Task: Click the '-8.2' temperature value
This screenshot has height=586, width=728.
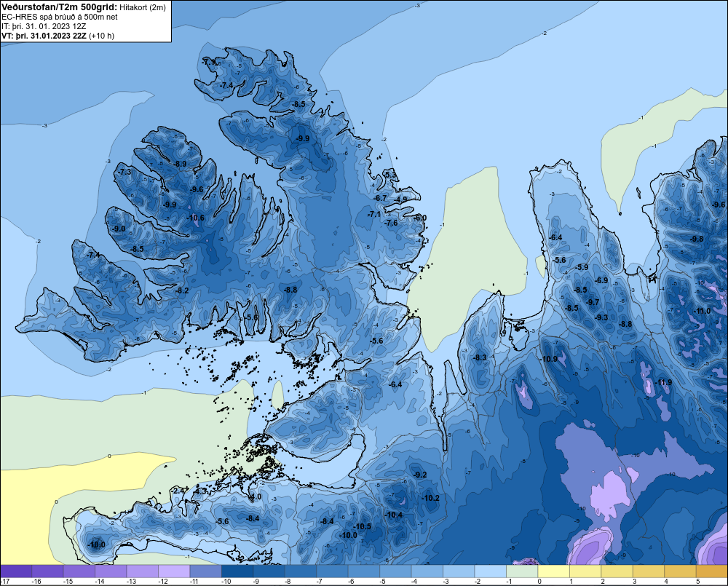Action: click(183, 290)
